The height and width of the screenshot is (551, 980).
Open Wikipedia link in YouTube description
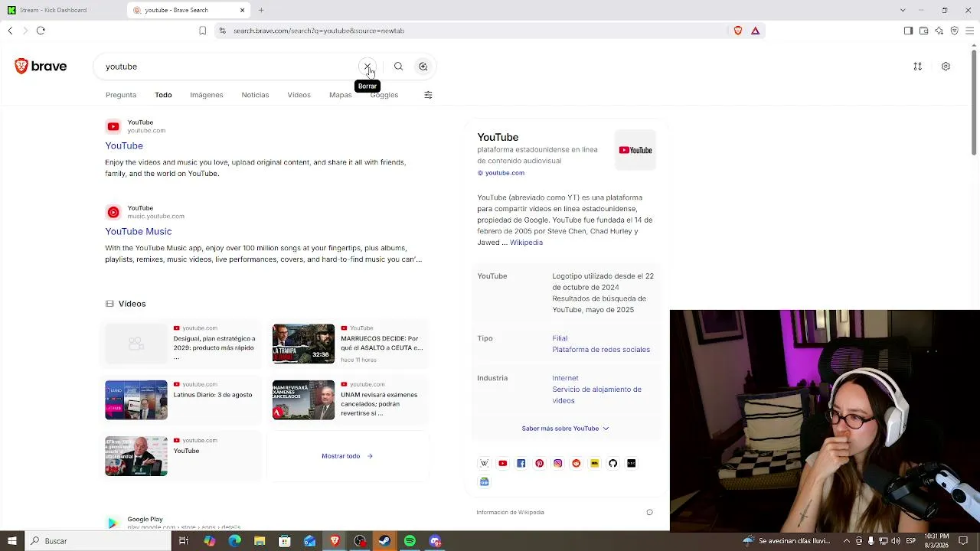[526, 243]
